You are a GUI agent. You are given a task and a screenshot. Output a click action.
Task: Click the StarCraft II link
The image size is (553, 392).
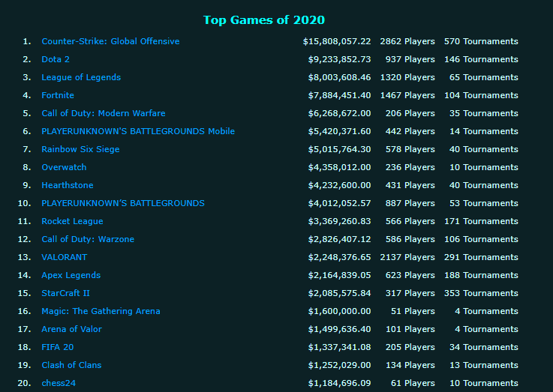point(65,293)
